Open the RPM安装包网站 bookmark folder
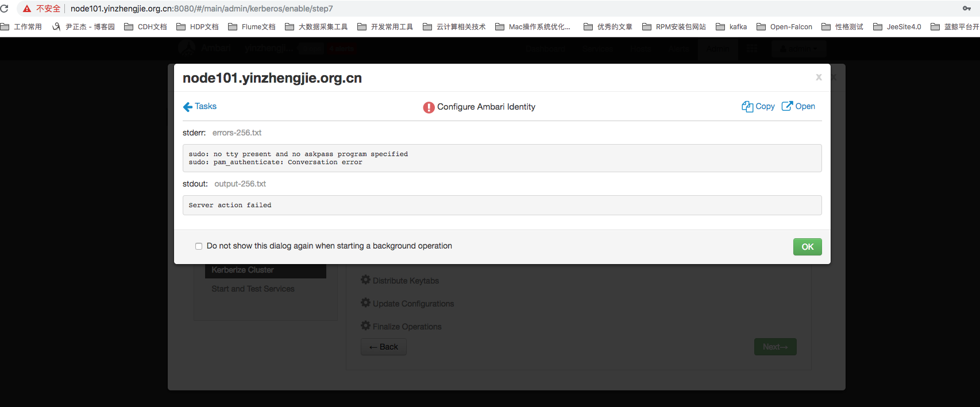Screen dimensions: 980x407 tap(674, 27)
